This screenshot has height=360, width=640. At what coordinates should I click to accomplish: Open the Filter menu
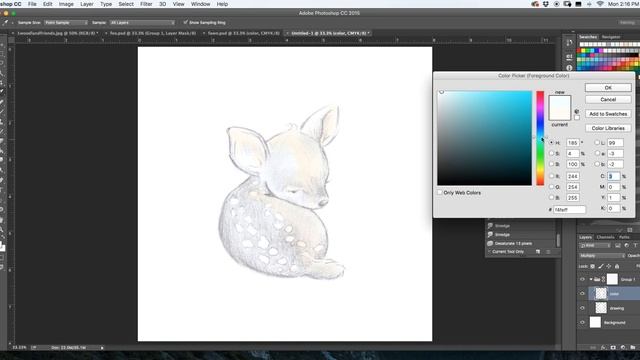coord(146,4)
